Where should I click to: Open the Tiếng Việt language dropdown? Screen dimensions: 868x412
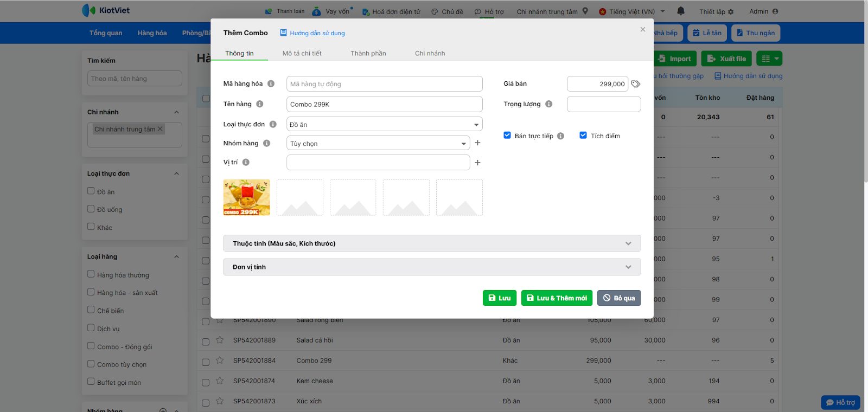(x=632, y=11)
